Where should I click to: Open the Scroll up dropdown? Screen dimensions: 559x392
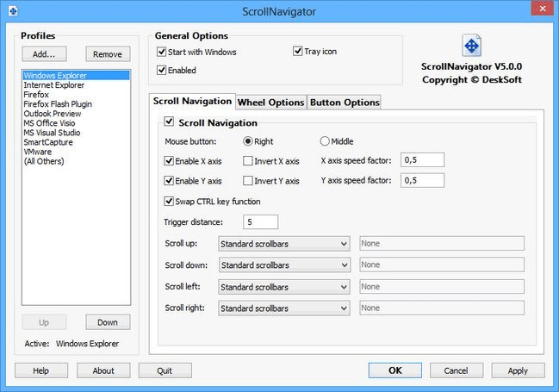(284, 243)
